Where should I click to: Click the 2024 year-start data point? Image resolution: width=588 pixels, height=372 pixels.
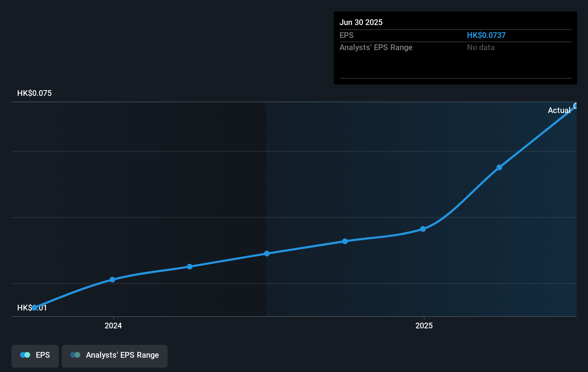click(x=112, y=279)
